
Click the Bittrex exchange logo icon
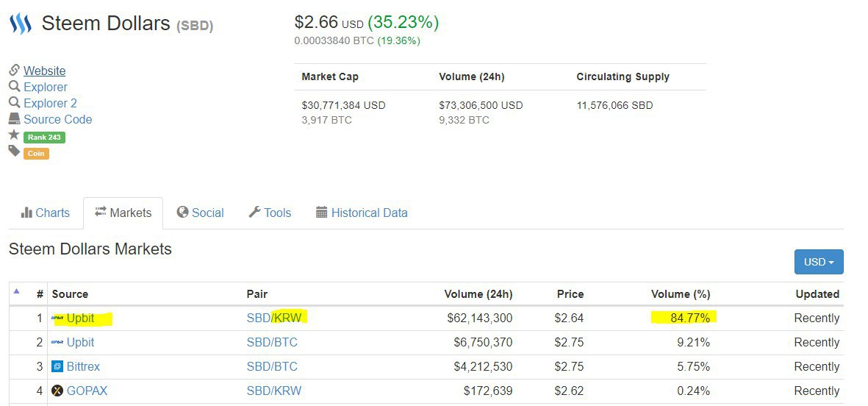coord(57,367)
